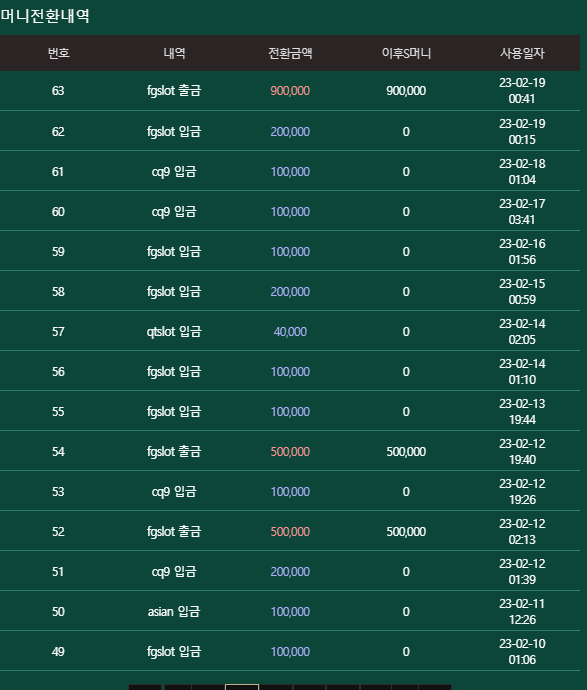This screenshot has height=690, width=587.
Task: Click the 전환금액 column header
Action: [290, 53]
